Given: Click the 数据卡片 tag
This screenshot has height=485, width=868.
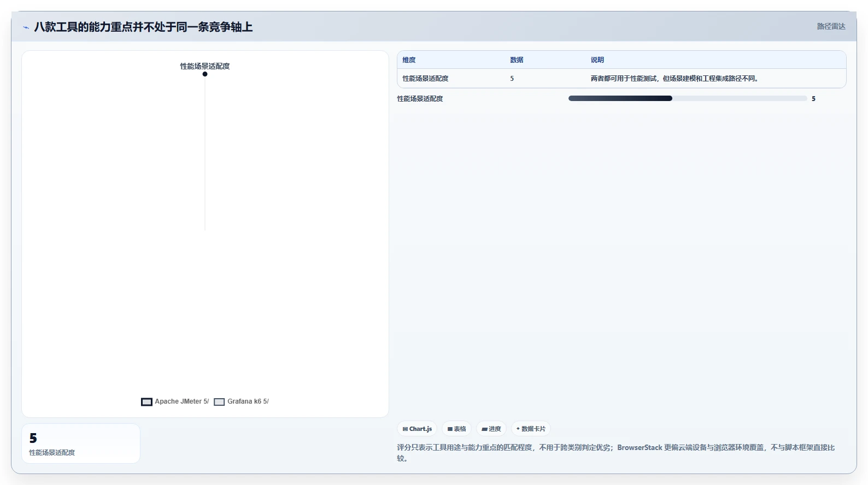Looking at the screenshot, I should [531, 429].
